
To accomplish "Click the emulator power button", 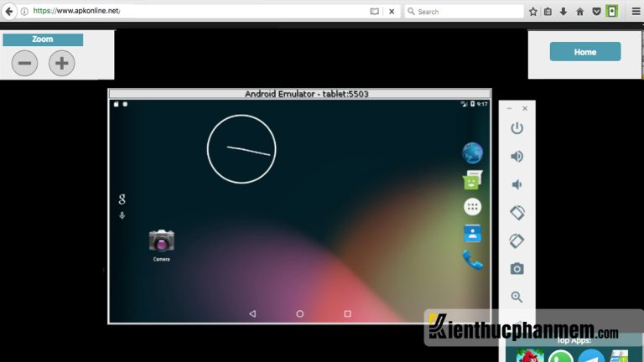I will [517, 128].
